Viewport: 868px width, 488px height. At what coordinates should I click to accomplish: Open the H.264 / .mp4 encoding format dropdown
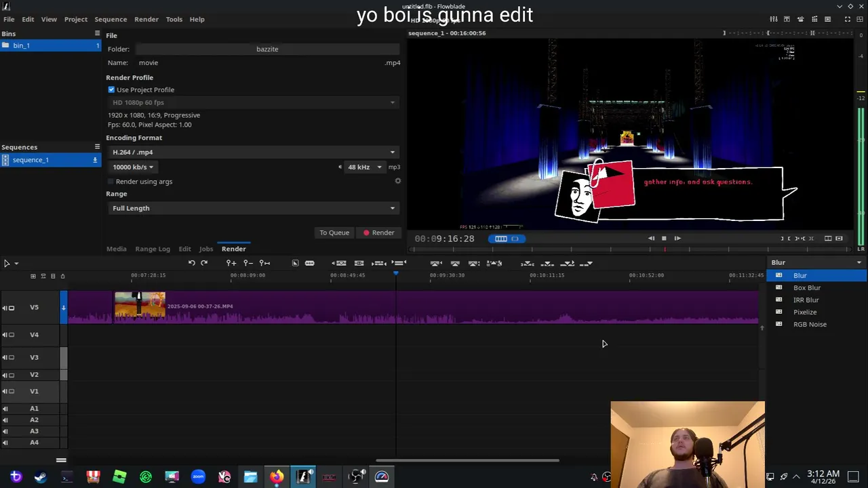click(x=253, y=152)
